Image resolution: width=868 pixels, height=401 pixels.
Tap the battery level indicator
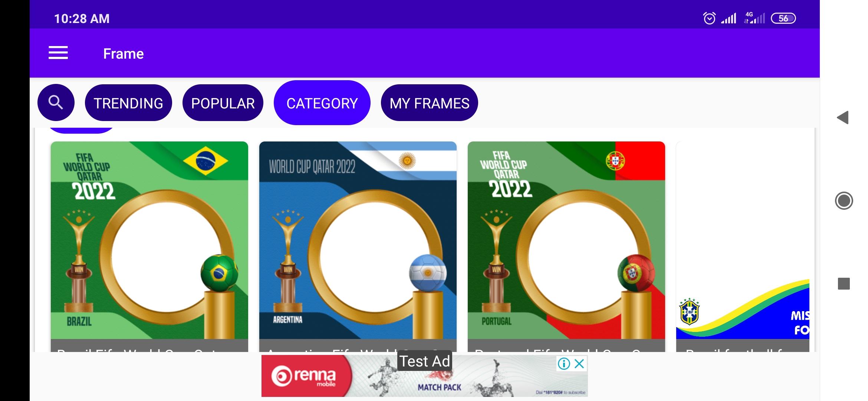[x=783, y=18]
